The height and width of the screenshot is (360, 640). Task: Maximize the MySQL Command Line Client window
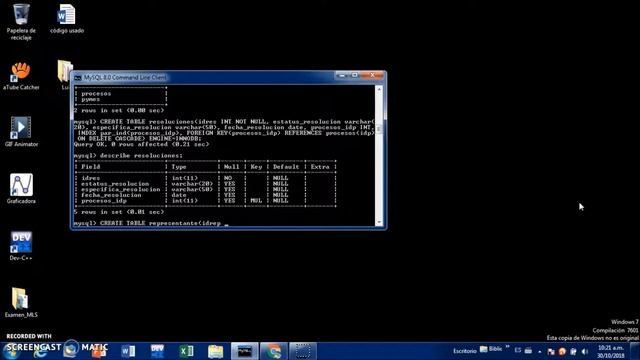pyautogui.click(x=355, y=76)
